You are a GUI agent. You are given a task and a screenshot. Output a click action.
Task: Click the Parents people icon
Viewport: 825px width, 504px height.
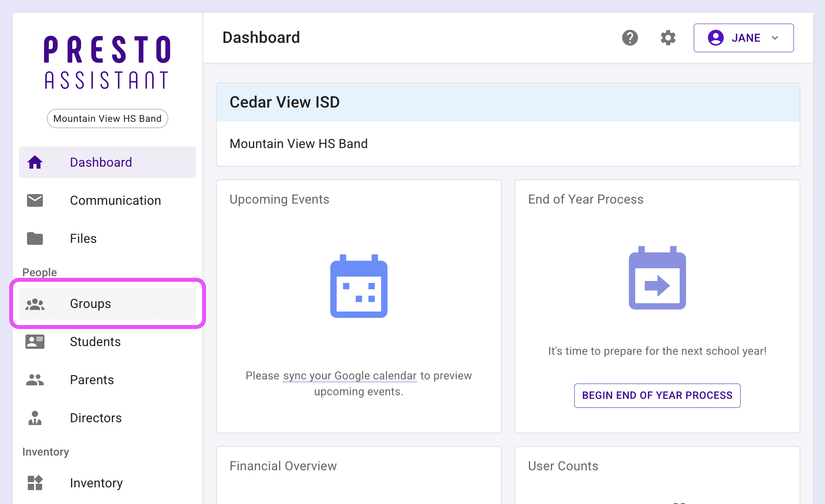click(35, 380)
